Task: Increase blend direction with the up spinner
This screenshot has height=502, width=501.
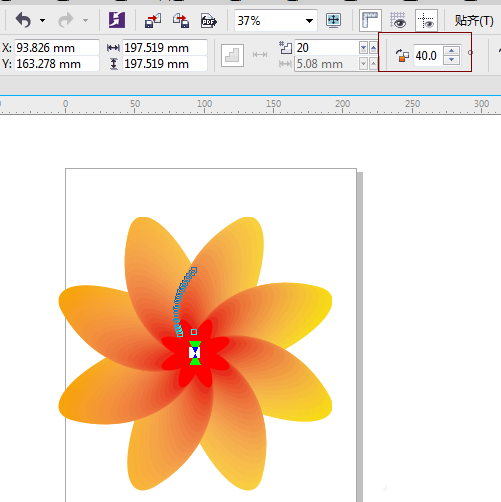Action: pos(451,51)
